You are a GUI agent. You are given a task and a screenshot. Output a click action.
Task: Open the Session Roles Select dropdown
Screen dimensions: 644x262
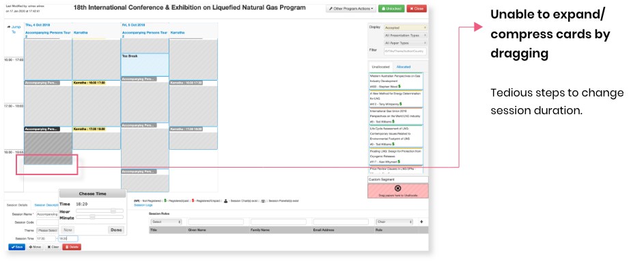[167, 222]
